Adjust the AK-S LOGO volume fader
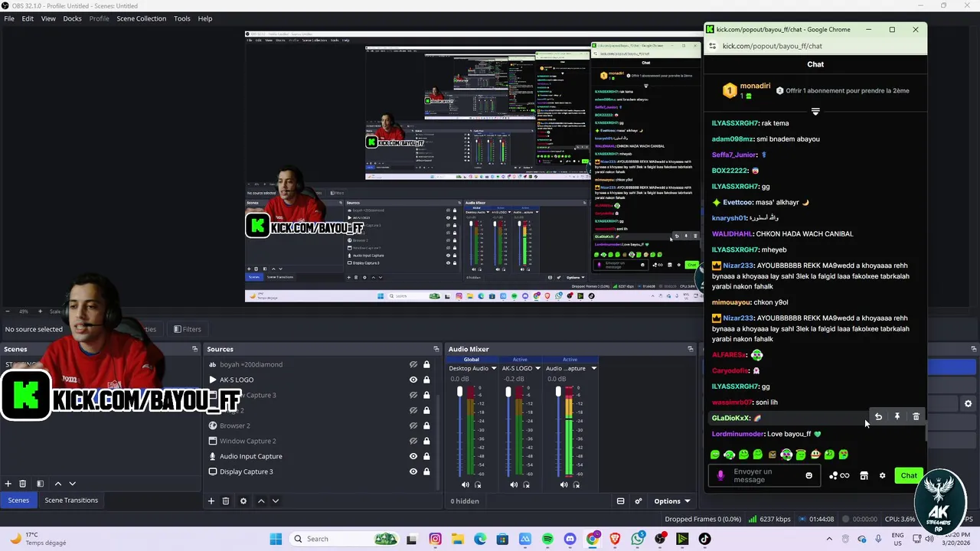 coord(508,392)
